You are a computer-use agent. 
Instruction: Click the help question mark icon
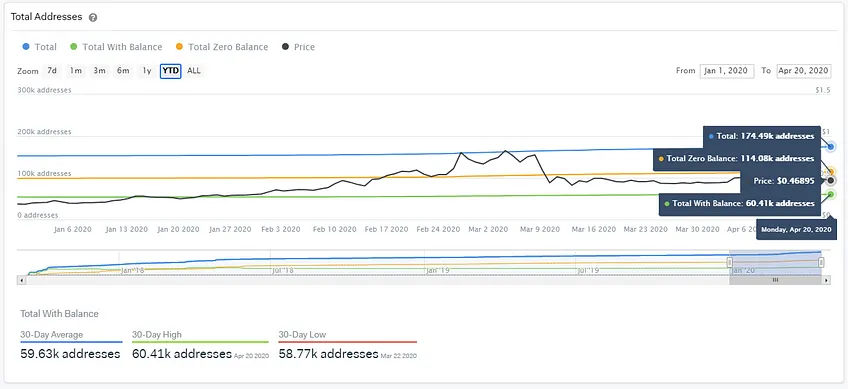coord(93,17)
